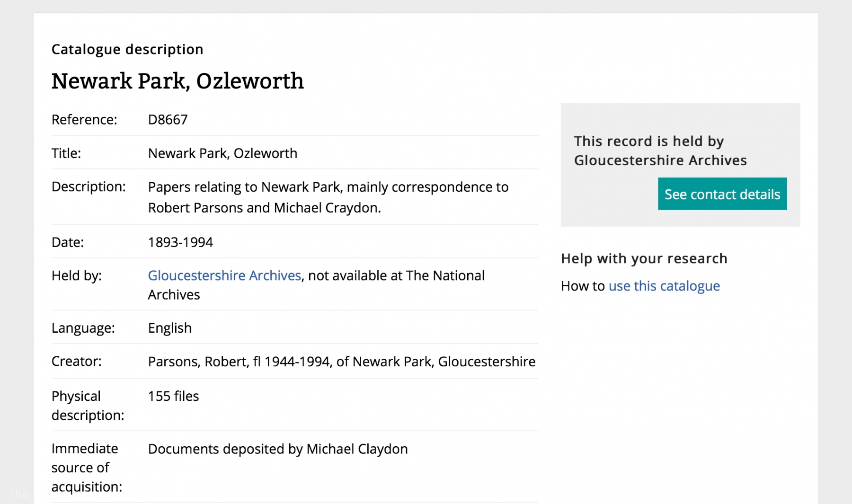The width and height of the screenshot is (852, 504).
Task: Open the 'use this catalogue' help link
Action: tap(664, 286)
